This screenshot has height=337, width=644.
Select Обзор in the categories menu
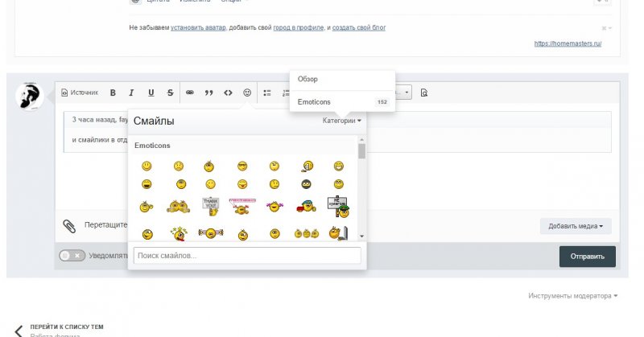(308, 79)
